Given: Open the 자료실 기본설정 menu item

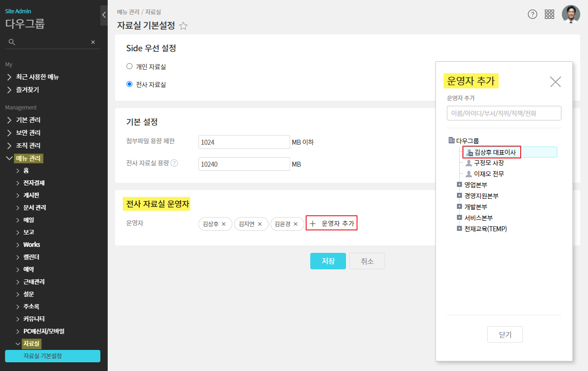Looking at the screenshot, I should pos(52,356).
